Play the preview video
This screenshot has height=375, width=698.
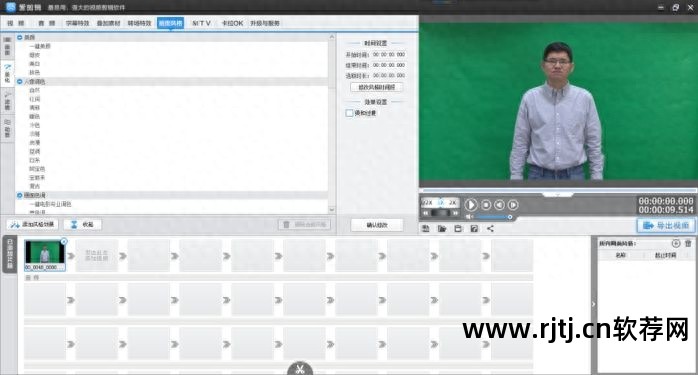point(471,205)
